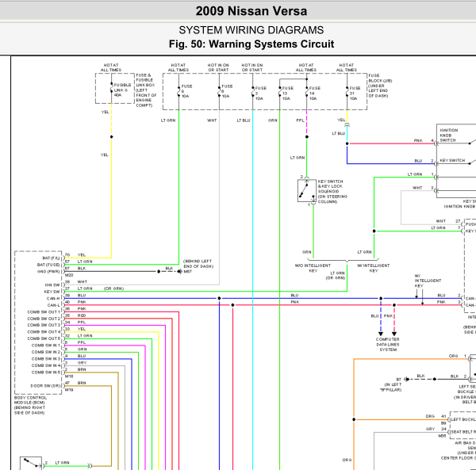Click the "CAN-L" BCM terminal label
The image size is (476, 470).
point(53,305)
